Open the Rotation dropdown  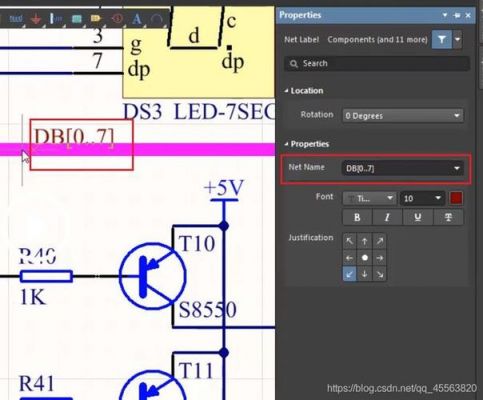(403, 116)
